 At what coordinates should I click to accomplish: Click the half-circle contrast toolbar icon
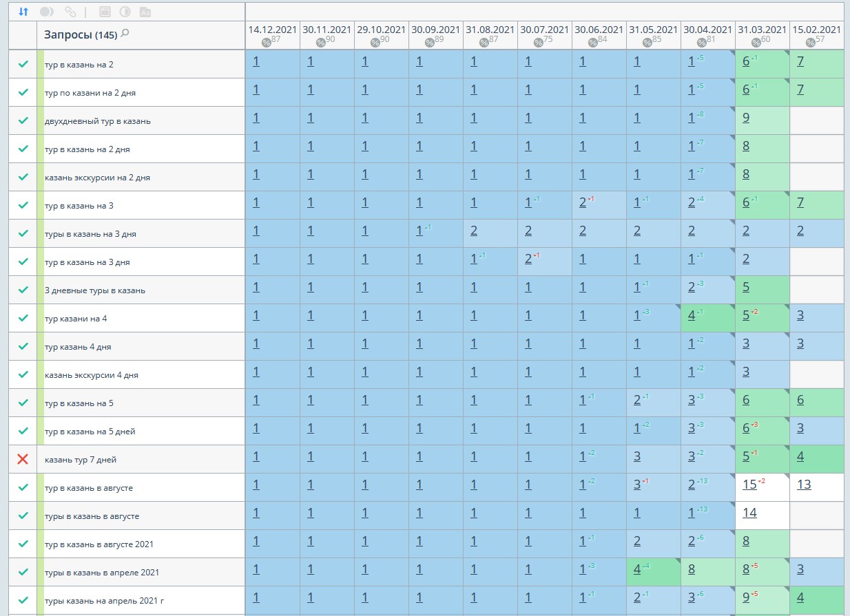click(125, 12)
